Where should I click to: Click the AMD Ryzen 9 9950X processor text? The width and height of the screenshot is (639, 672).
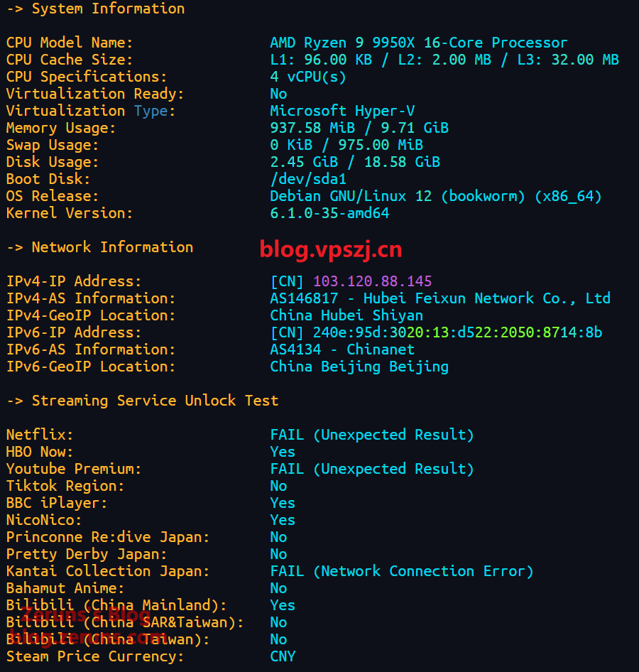point(419,43)
